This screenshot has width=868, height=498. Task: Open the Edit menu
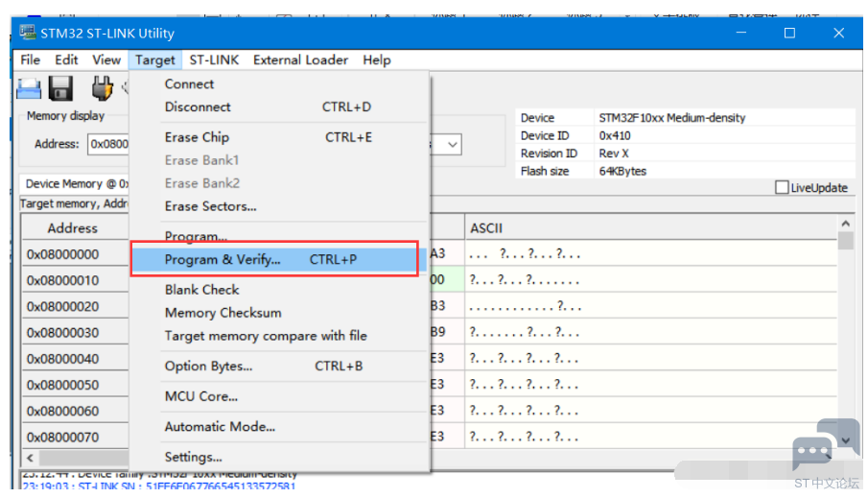[x=66, y=59]
